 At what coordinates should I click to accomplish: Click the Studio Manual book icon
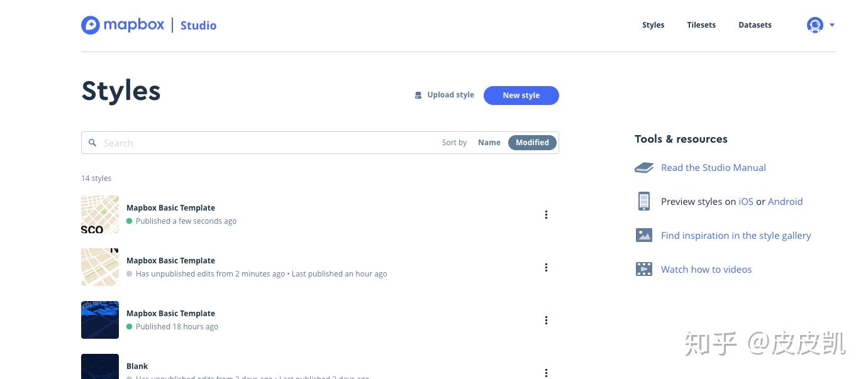coord(643,168)
